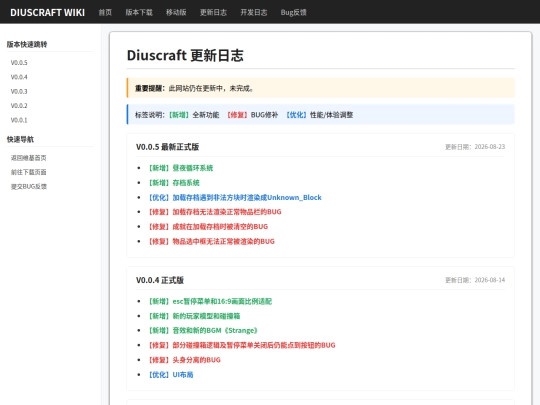
Task: Jump to version V0.0.4 in sidebar
Action: [19, 77]
